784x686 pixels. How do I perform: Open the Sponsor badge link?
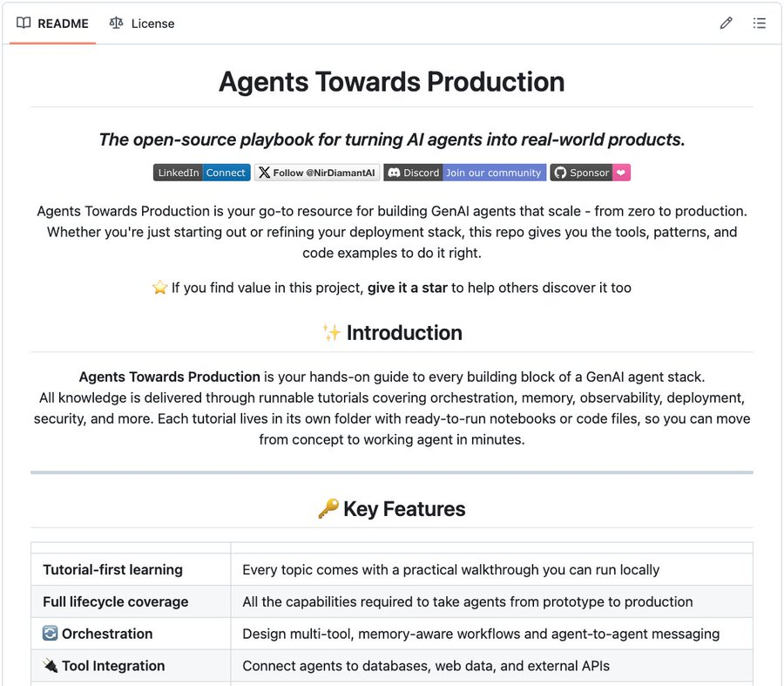[x=590, y=173]
